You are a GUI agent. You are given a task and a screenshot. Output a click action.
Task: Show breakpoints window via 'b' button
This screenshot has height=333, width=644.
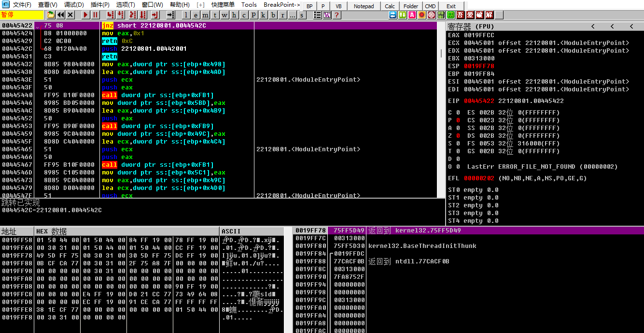[273, 15]
